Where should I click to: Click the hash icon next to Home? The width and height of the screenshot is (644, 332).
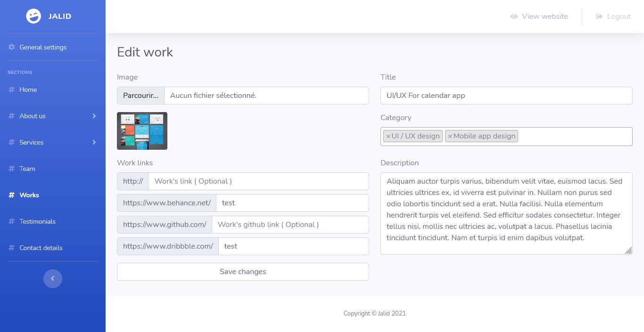(x=12, y=89)
